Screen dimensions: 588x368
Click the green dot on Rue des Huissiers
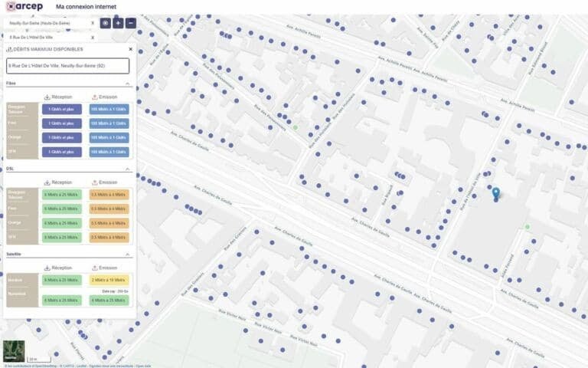(296, 127)
